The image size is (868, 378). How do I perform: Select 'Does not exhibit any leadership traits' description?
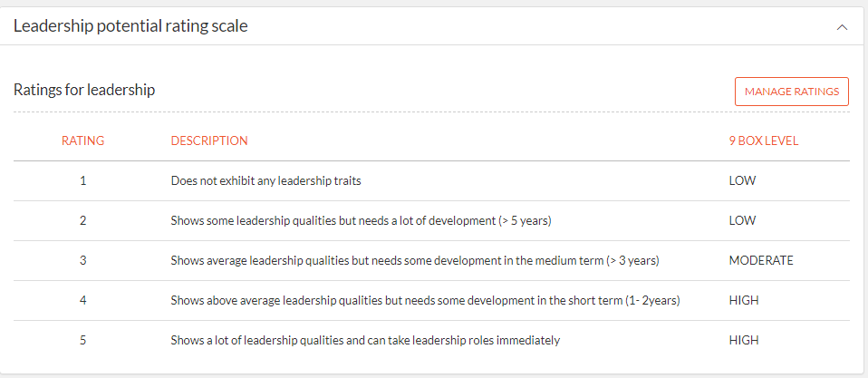click(x=266, y=180)
